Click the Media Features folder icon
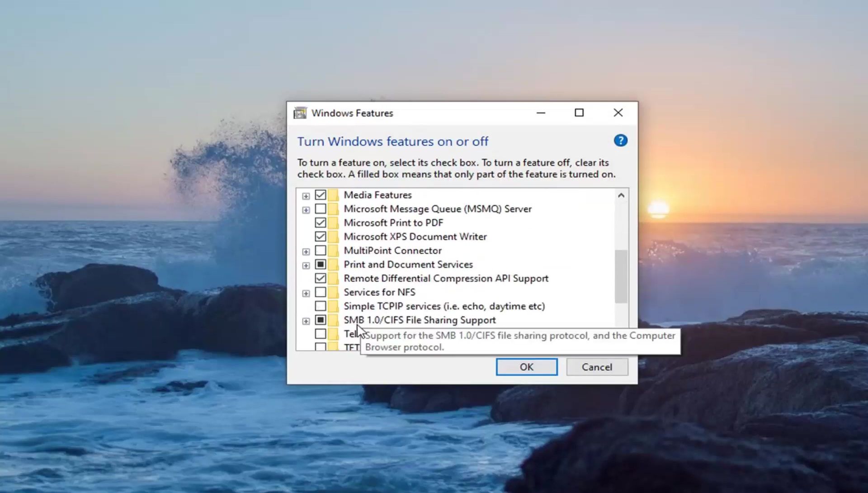Screen dimensions: 868x493 pos(333,195)
